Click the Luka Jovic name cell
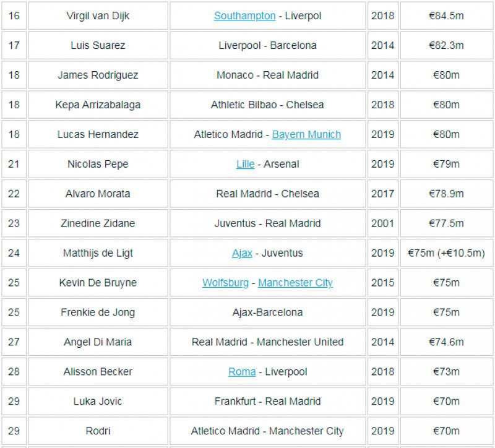 tap(98, 402)
